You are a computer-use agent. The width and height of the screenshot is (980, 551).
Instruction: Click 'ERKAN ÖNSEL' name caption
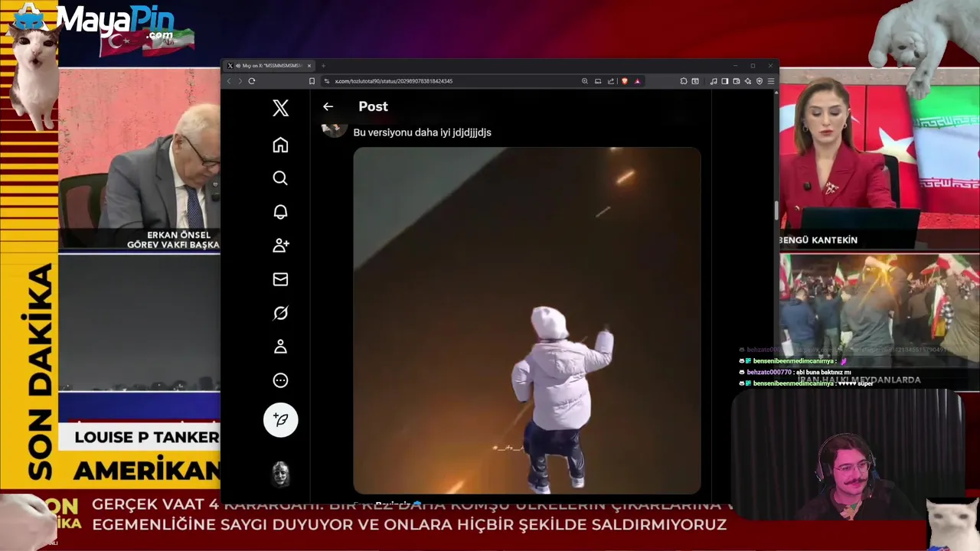pyautogui.click(x=178, y=235)
